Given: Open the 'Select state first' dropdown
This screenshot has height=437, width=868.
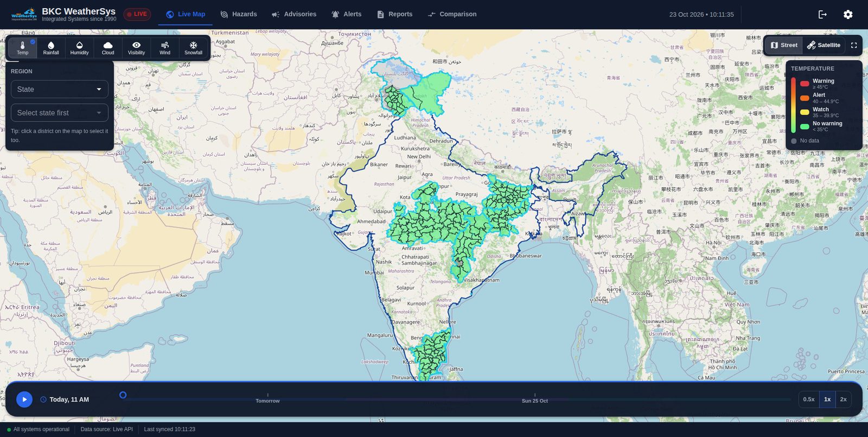Looking at the screenshot, I should pyautogui.click(x=60, y=113).
